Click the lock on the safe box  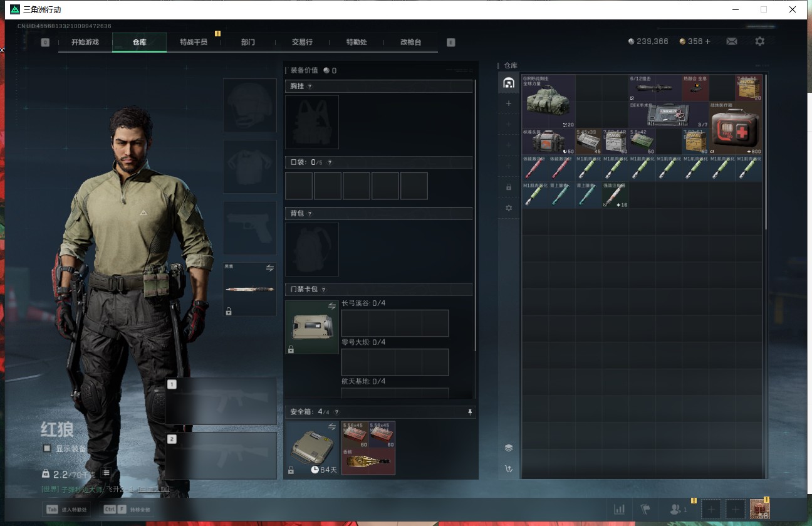(291, 470)
